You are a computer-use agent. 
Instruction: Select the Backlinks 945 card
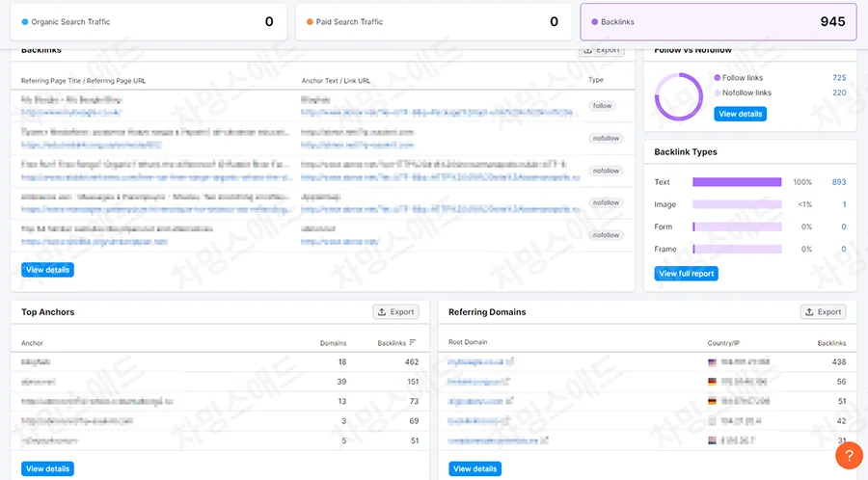[x=718, y=22]
